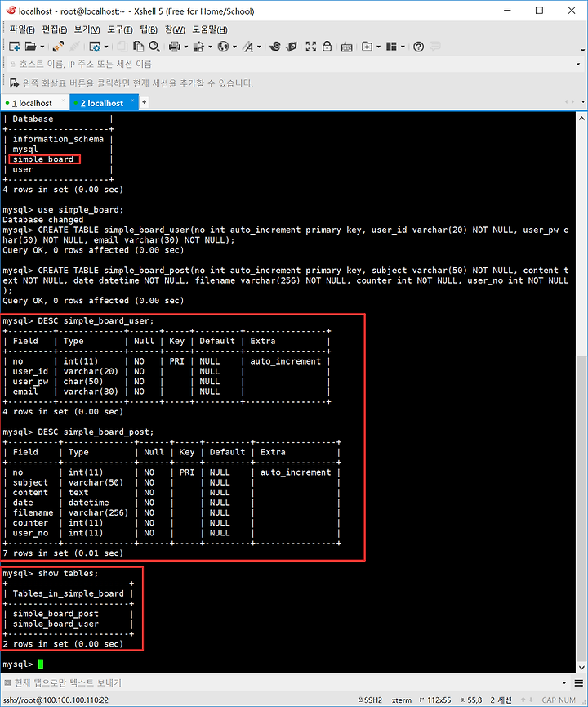Expand the compose bar dropdown arrow
Screen dimensions: 588x707
click(564, 683)
